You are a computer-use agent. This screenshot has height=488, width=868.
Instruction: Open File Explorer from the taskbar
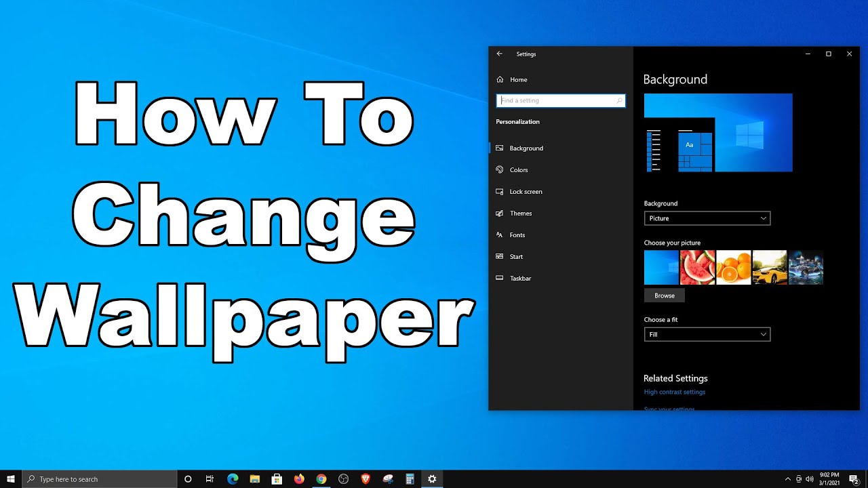click(254, 479)
